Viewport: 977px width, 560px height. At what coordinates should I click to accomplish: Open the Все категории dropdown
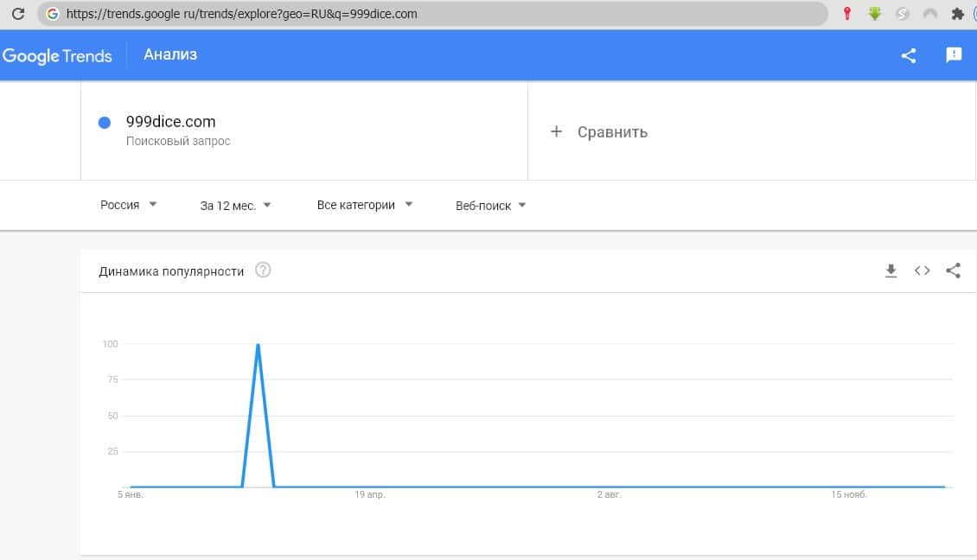point(365,205)
